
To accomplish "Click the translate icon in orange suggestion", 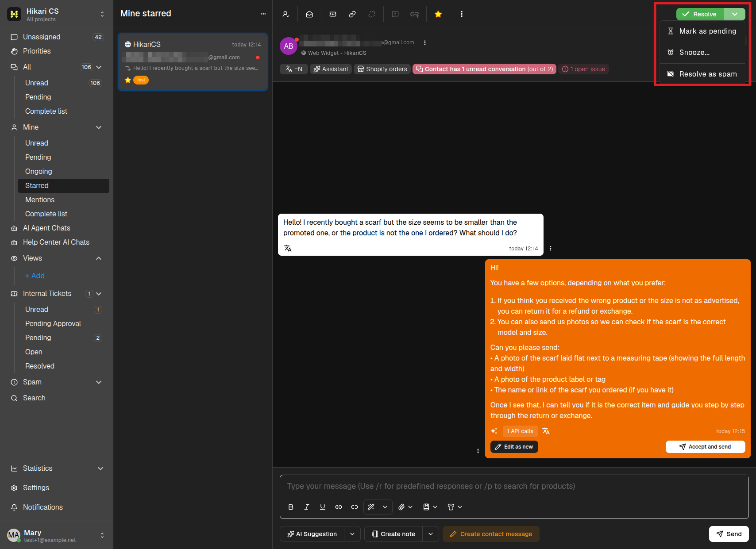I will tap(546, 431).
